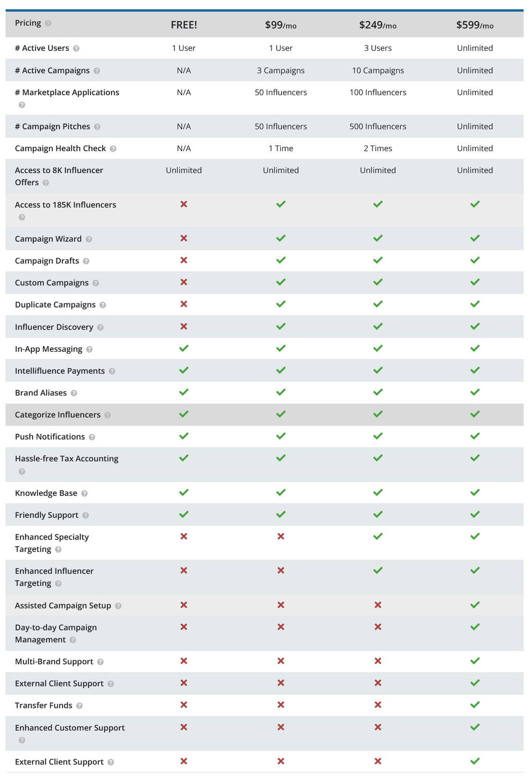Viewport: 532px width, 780px height.
Task: Open help icon for Push Notifications
Action: coord(92,437)
